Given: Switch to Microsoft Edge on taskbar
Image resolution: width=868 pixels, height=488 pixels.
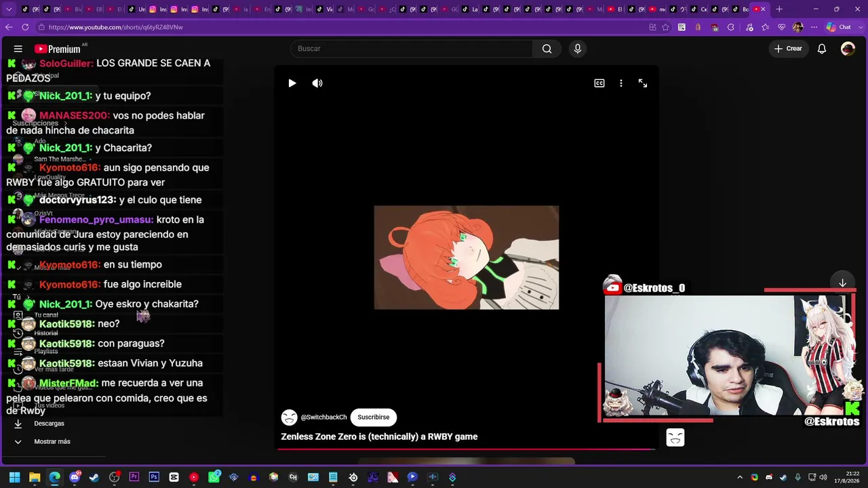Looking at the screenshot, I should [54, 477].
